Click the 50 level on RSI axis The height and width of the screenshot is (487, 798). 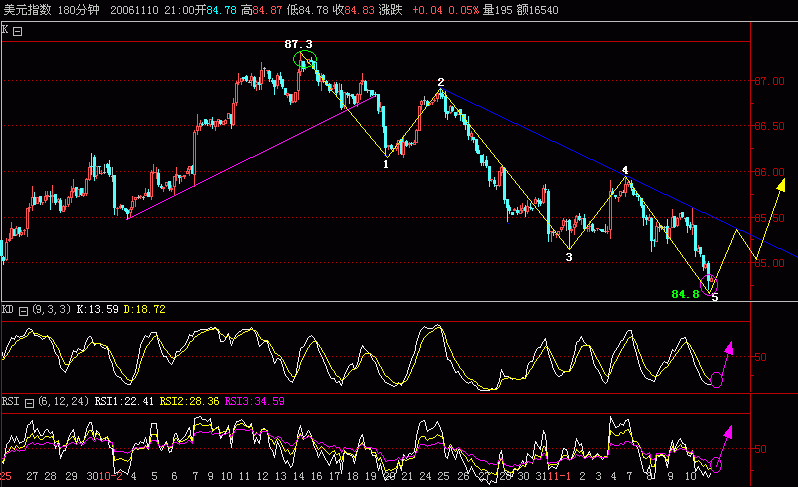click(x=760, y=449)
